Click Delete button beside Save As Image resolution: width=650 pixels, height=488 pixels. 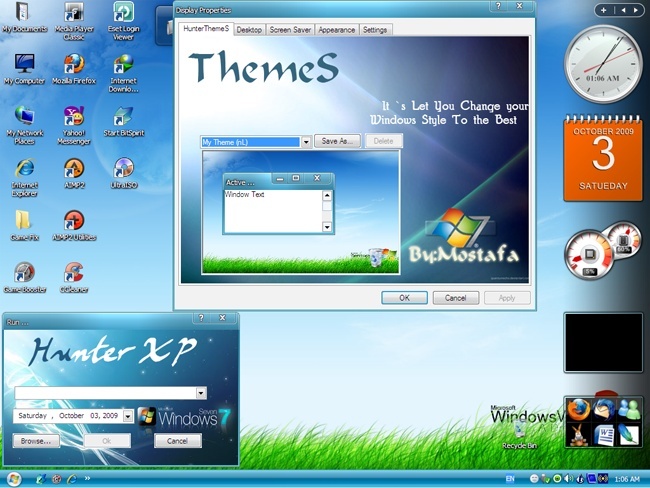(x=383, y=141)
